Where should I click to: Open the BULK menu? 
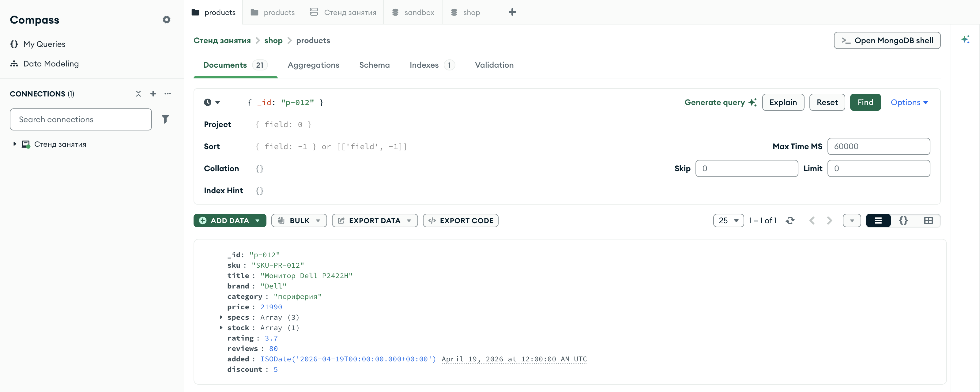click(299, 221)
